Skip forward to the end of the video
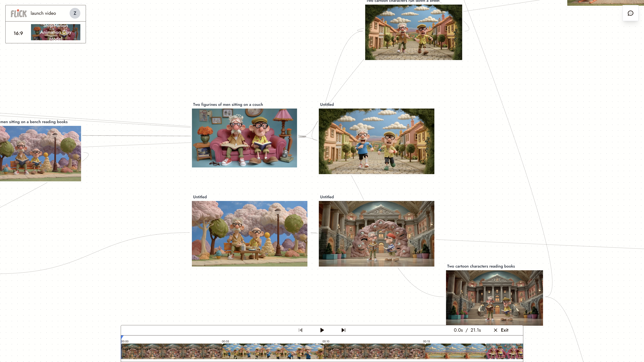644x362 pixels. pyautogui.click(x=343, y=330)
